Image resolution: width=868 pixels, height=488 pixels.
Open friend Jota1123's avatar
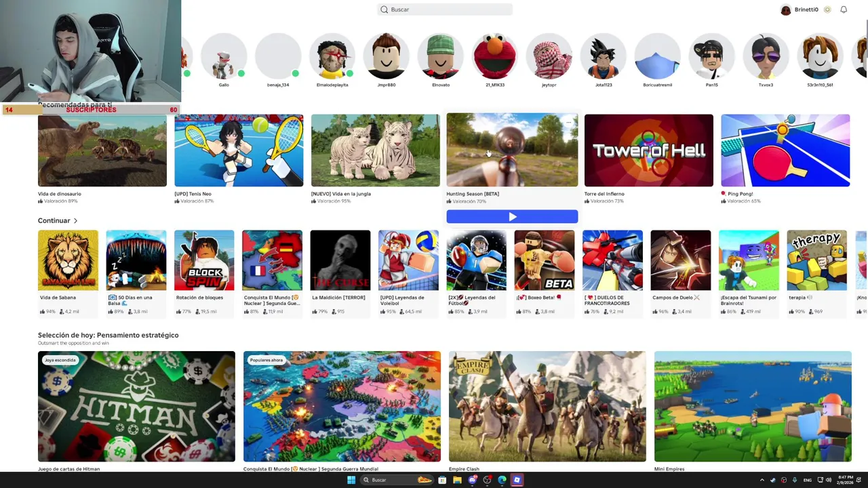604,56
